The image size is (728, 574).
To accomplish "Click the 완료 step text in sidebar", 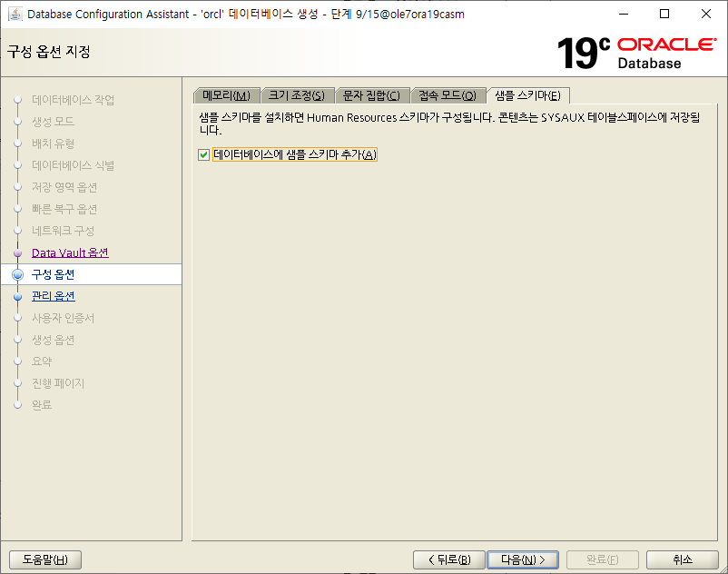I will (42, 405).
